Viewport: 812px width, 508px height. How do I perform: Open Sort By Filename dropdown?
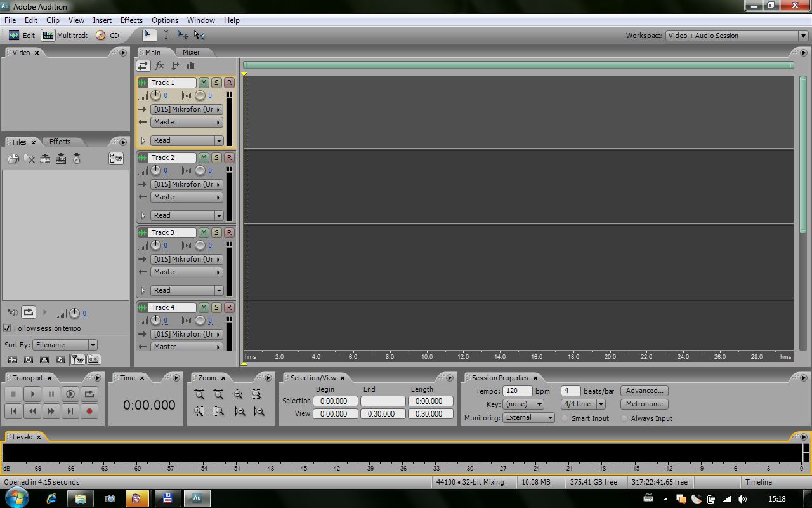tap(65, 345)
